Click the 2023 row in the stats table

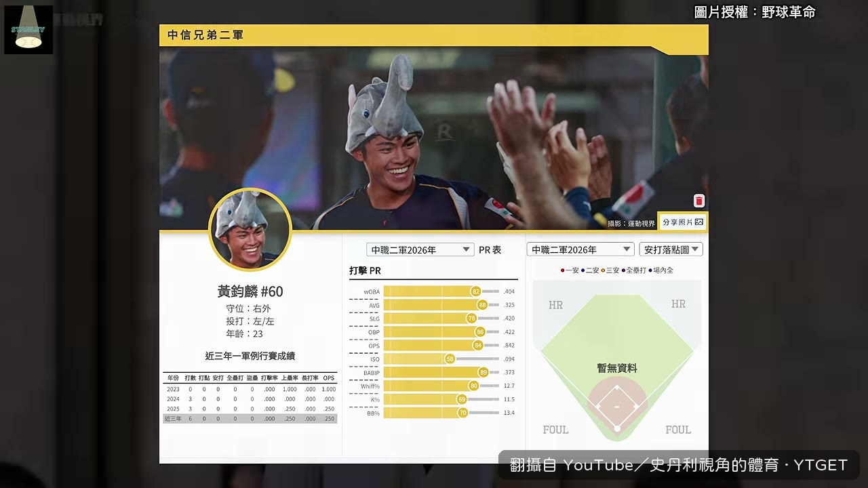250,389
